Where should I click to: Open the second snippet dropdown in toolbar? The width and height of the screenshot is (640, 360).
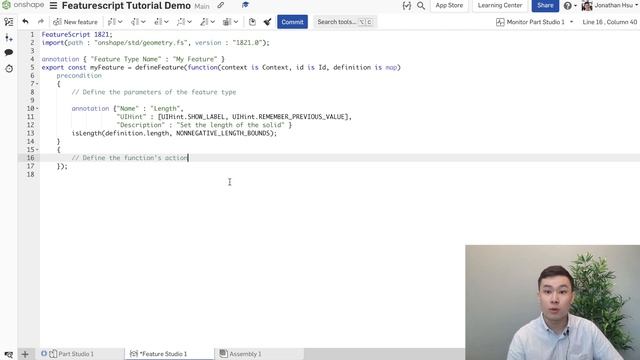point(138,22)
